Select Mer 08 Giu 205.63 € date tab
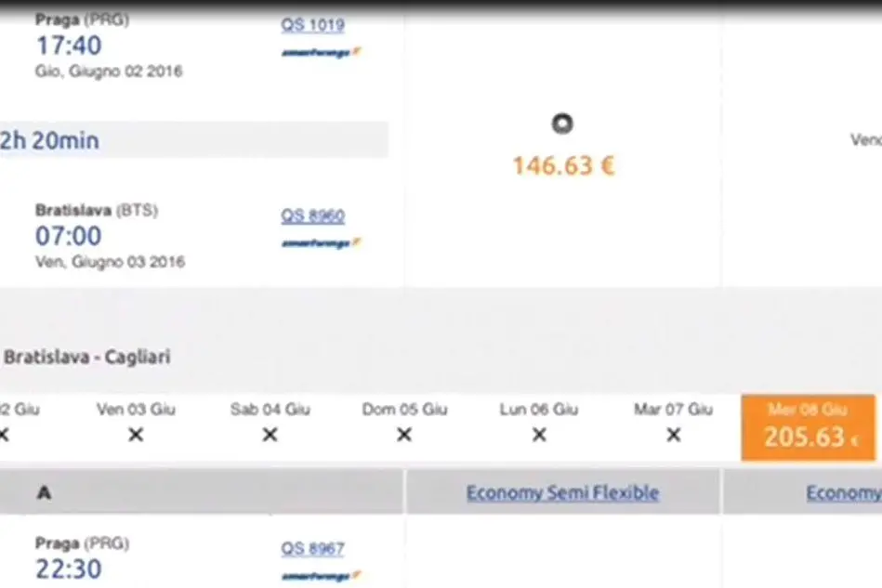Screen dimensions: 882x588 click(809, 428)
